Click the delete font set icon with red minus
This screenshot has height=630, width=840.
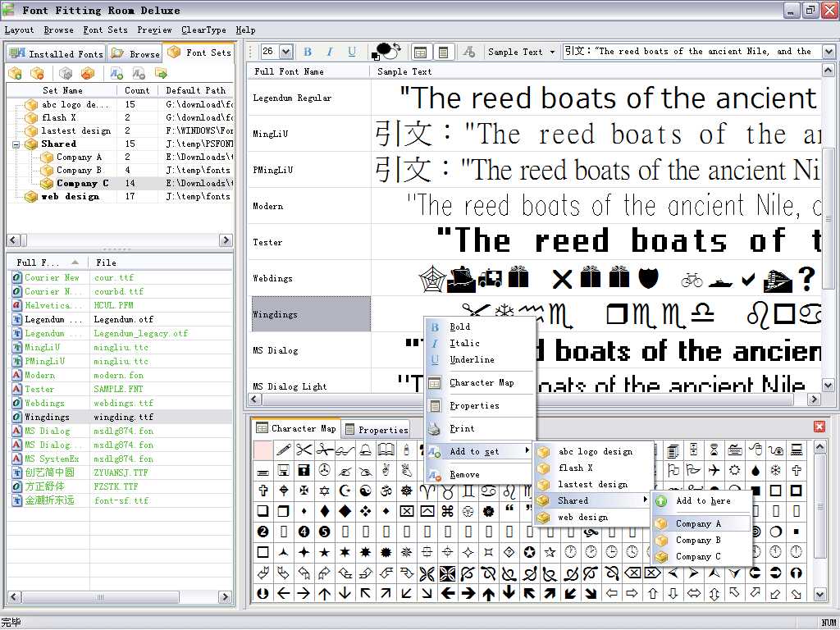tap(37, 73)
